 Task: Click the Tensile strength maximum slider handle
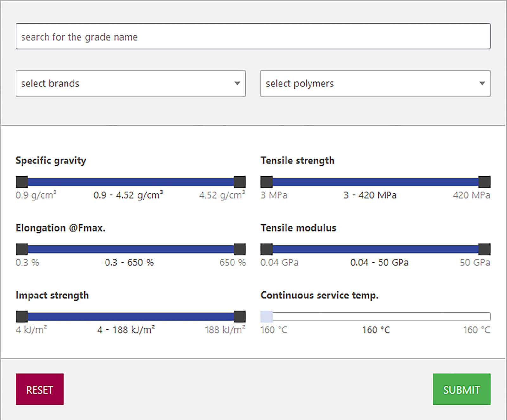(484, 182)
